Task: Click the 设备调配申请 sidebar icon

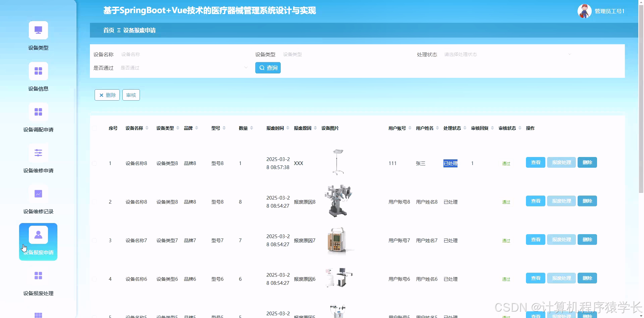Action: coord(38,112)
